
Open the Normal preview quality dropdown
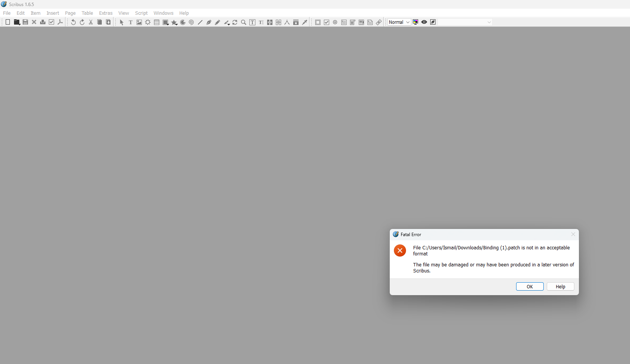[x=399, y=22]
